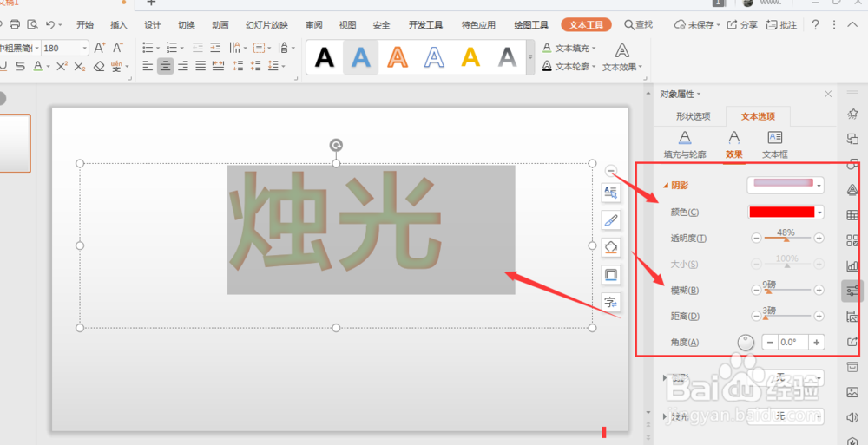Select black A preset text style
Image resolution: width=868 pixels, height=445 pixels.
[x=325, y=57]
